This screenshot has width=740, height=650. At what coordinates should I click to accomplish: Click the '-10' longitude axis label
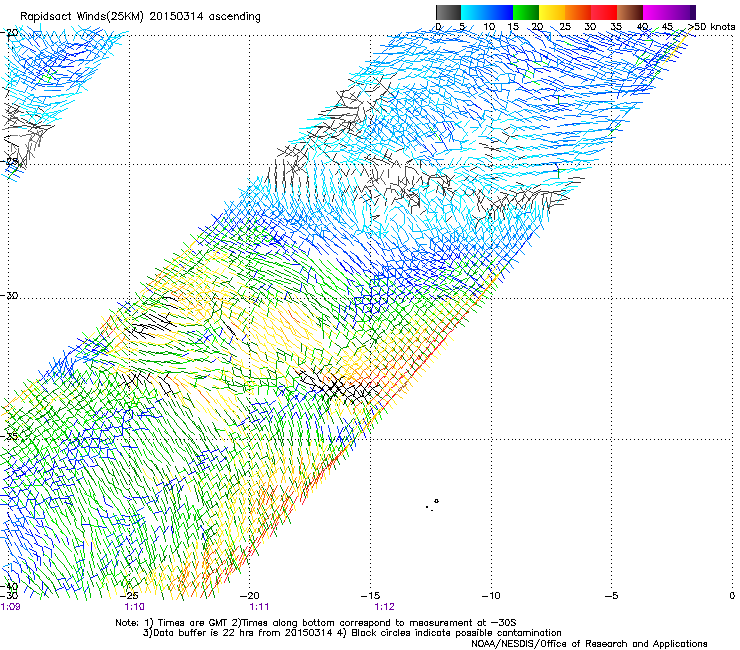tap(491, 596)
